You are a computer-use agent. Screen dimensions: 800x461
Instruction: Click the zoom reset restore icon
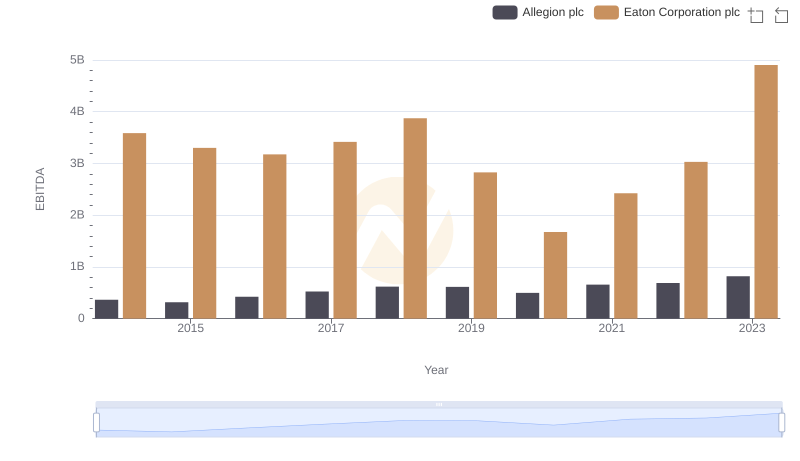click(x=781, y=15)
